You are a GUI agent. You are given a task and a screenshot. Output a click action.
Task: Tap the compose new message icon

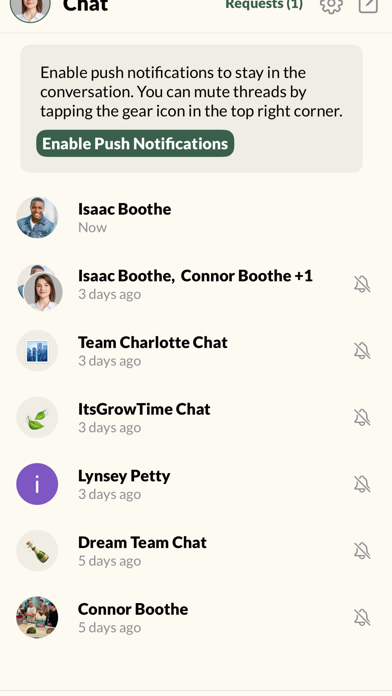click(x=368, y=5)
